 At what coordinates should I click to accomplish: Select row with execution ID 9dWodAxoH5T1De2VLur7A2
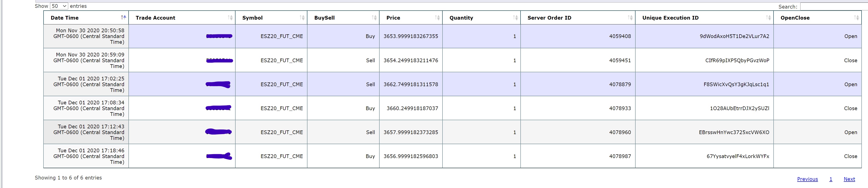point(734,36)
